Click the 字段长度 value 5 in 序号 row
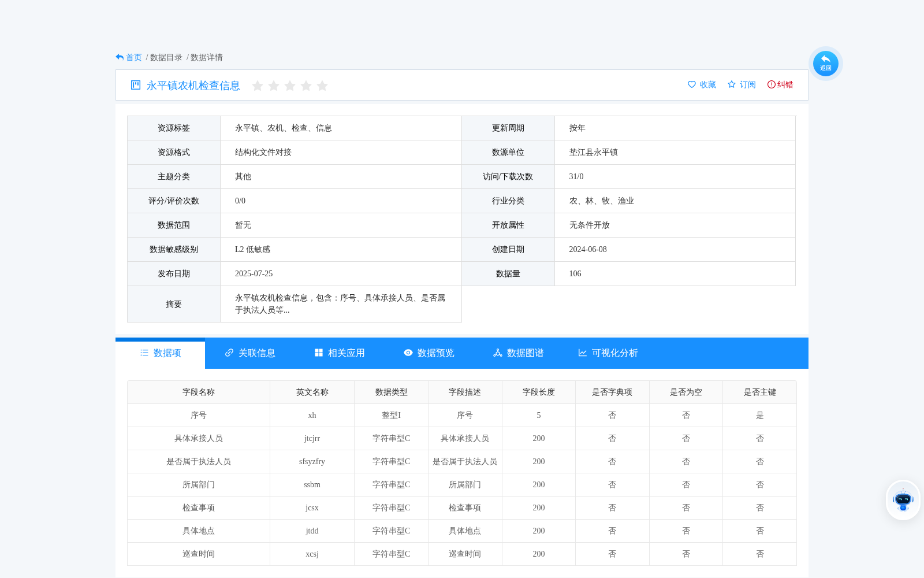Screen dimensions: 924x578 (x=539, y=416)
